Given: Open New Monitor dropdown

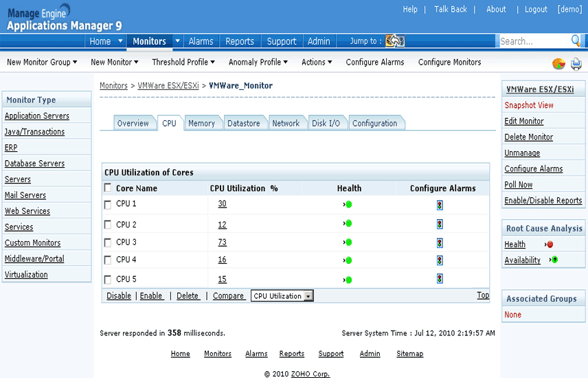Looking at the screenshot, I should 115,63.
